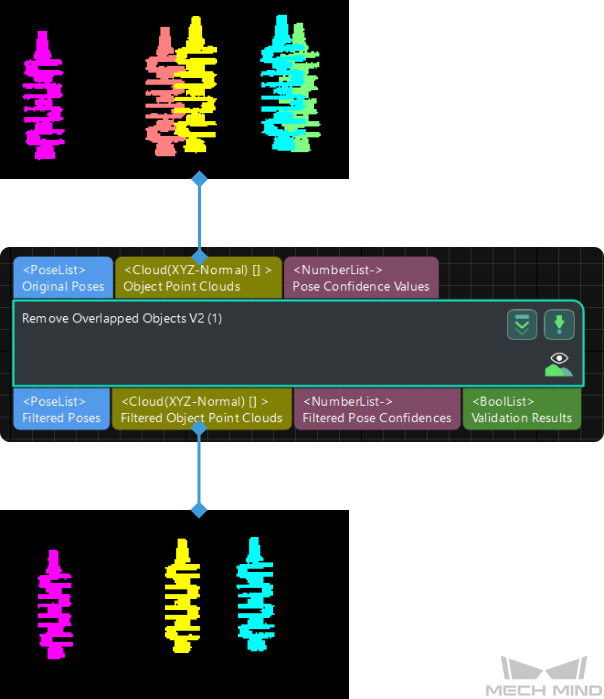The image size is (604, 699).
Task: Click the diamond handle atop the input connection line
Action: click(x=199, y=179)
